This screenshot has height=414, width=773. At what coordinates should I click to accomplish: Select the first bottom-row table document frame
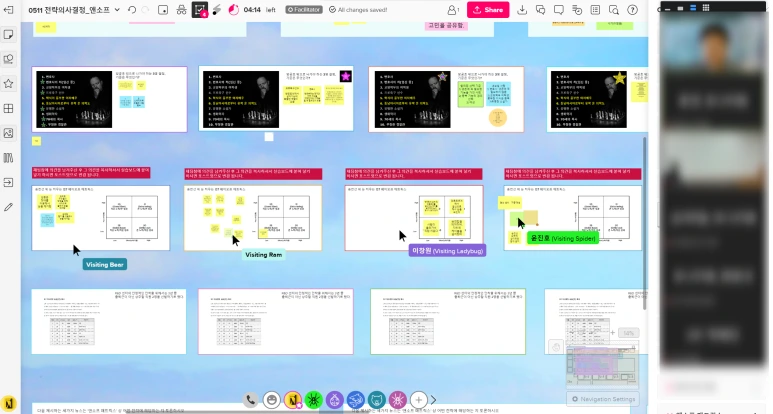(109, 321)
